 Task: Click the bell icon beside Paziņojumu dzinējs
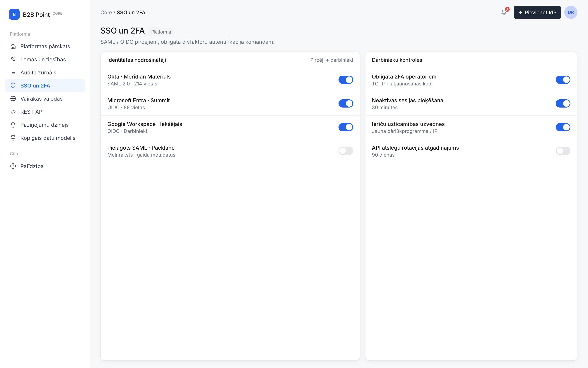[13, 125]
